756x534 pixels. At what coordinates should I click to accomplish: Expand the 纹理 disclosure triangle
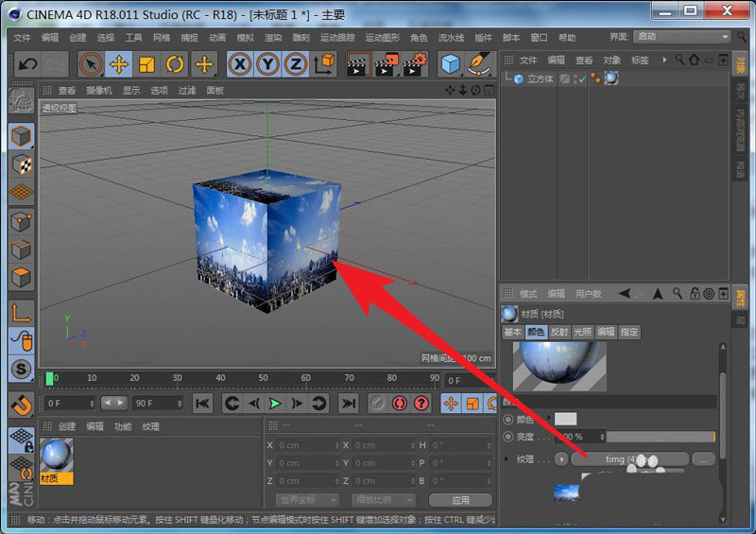507,458
